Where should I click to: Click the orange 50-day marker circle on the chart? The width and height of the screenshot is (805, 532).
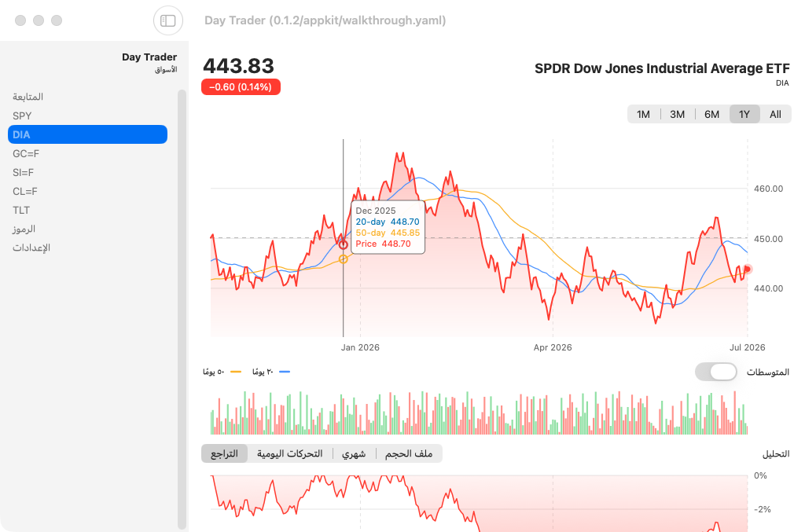(x=343, y=259)
